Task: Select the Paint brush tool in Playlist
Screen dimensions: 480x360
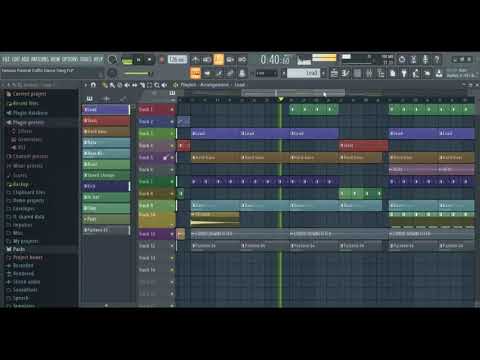Action: coord(112,85)
